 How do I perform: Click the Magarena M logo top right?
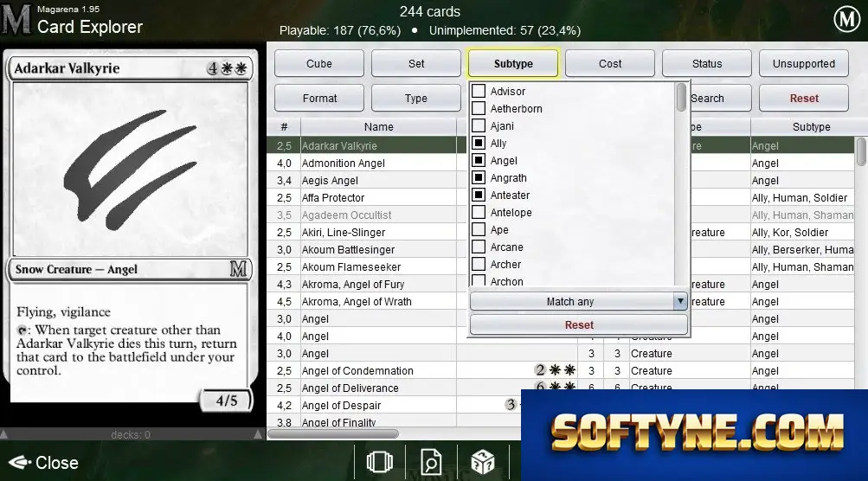tap(847, 19)
